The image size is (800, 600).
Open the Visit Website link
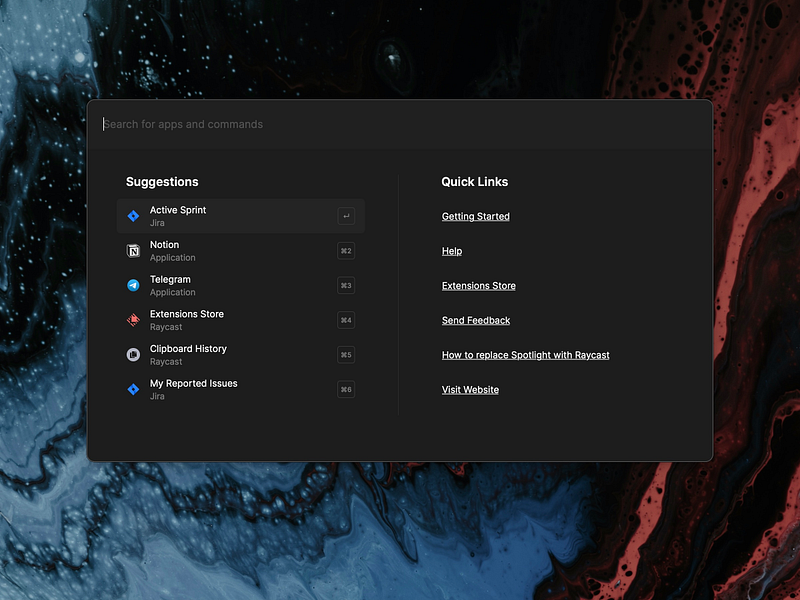coord(470,390)
